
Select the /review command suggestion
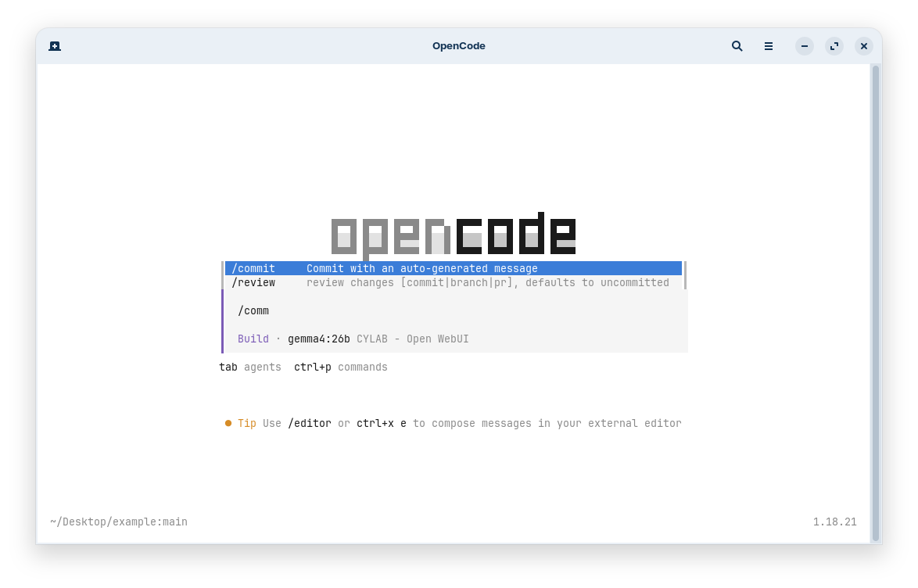(454, 282)
